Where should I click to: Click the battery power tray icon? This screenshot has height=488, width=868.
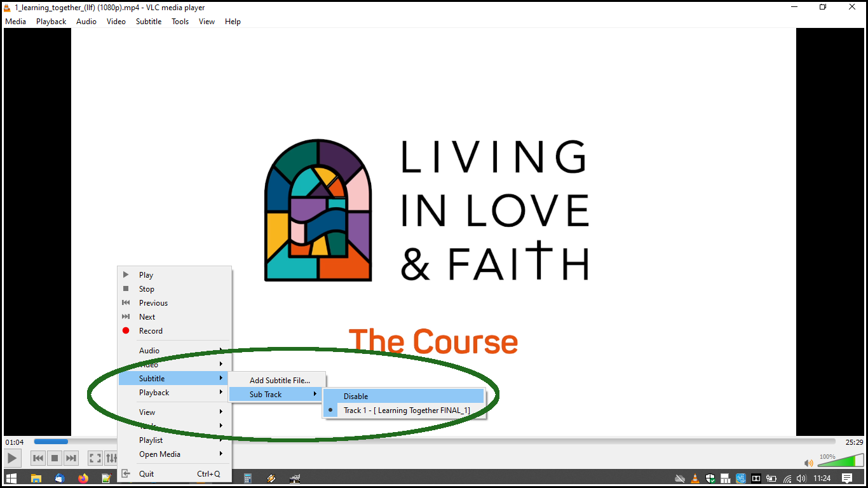tap(771, 478)
